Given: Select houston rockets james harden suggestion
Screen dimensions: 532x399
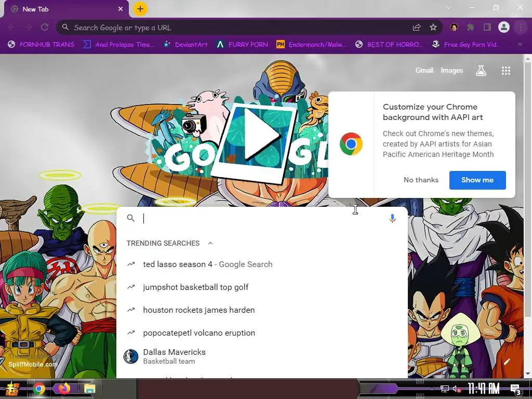Looking at the screenshot, I should point(262,310).
